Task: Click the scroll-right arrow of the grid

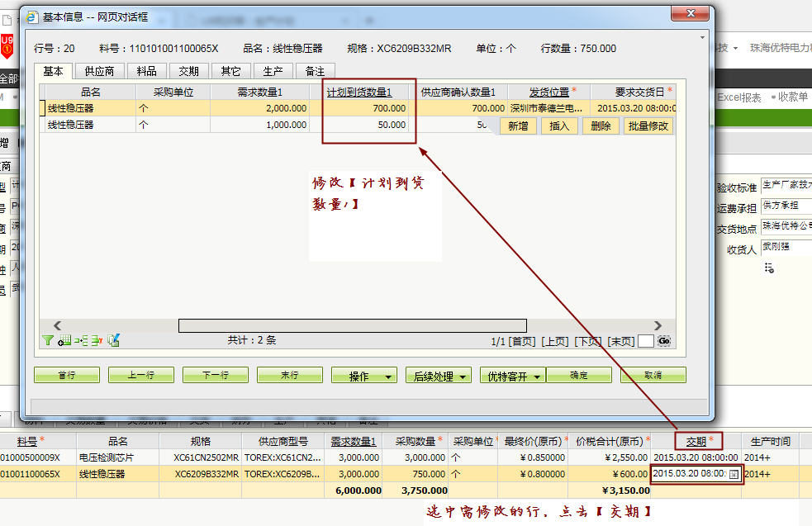Action: click(x=658, y=325)
